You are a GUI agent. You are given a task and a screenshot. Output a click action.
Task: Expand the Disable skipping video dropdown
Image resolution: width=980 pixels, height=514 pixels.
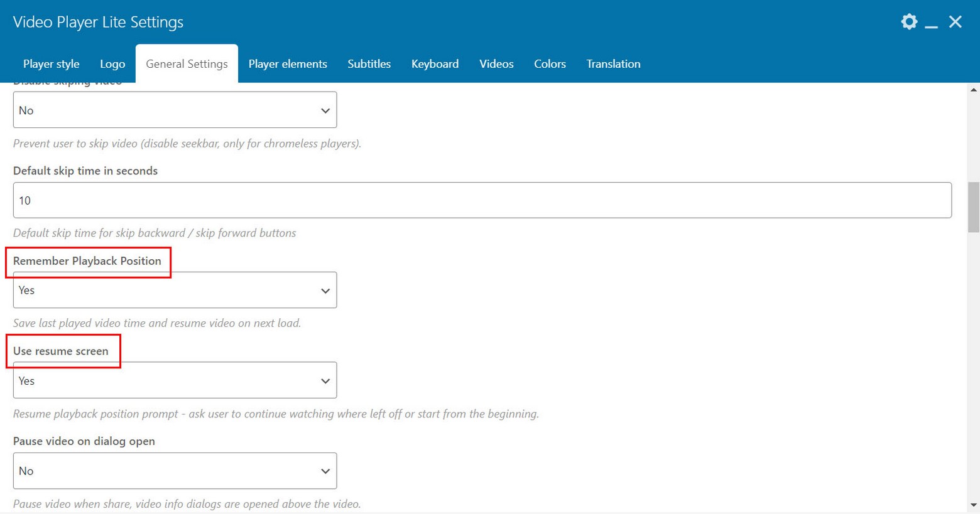[x=175, y=110]
